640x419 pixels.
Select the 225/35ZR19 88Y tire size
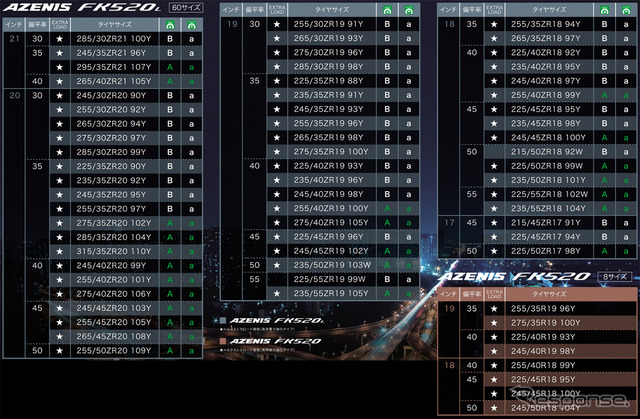click(328, 81)
